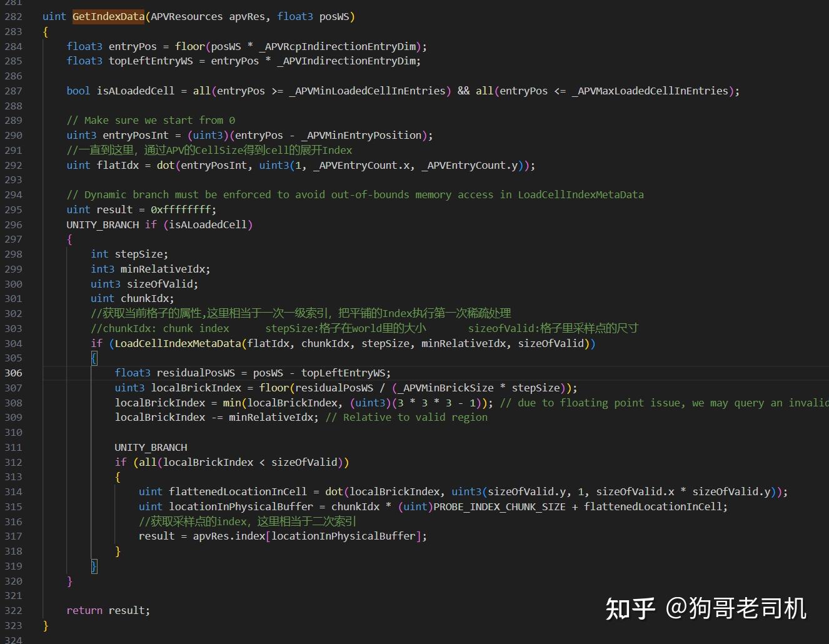Place cursor on the isALoadedCell variable
This screenshot has width=829, height=644.
click(x=134, y=91)
